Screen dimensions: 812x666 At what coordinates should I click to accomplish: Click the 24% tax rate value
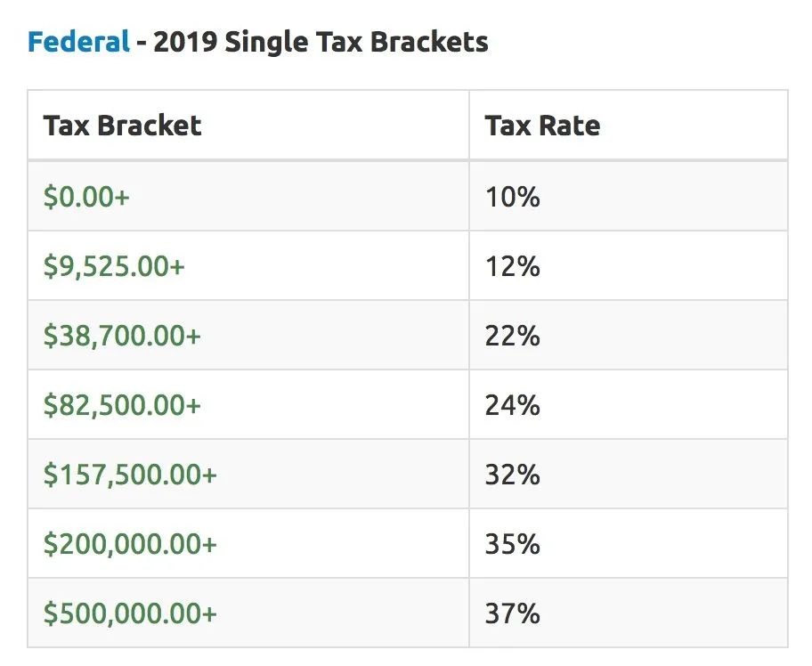(x=512, y=405)
